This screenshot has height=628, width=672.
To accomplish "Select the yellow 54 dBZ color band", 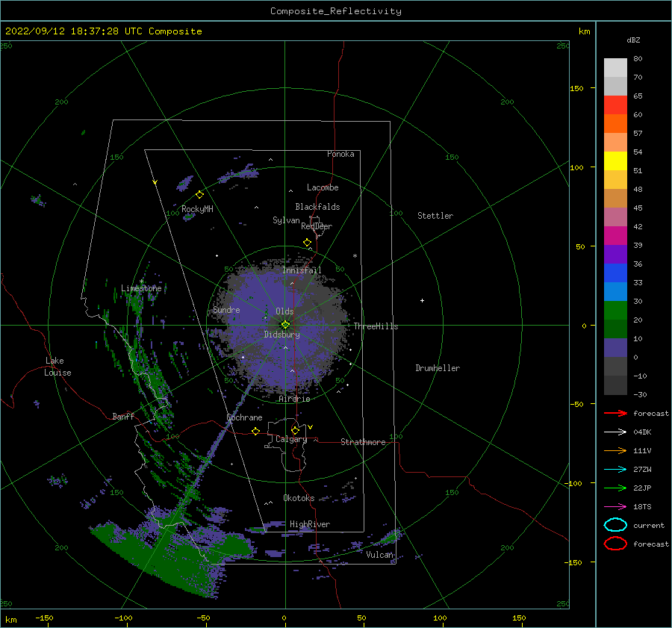I will pos(615,161).
